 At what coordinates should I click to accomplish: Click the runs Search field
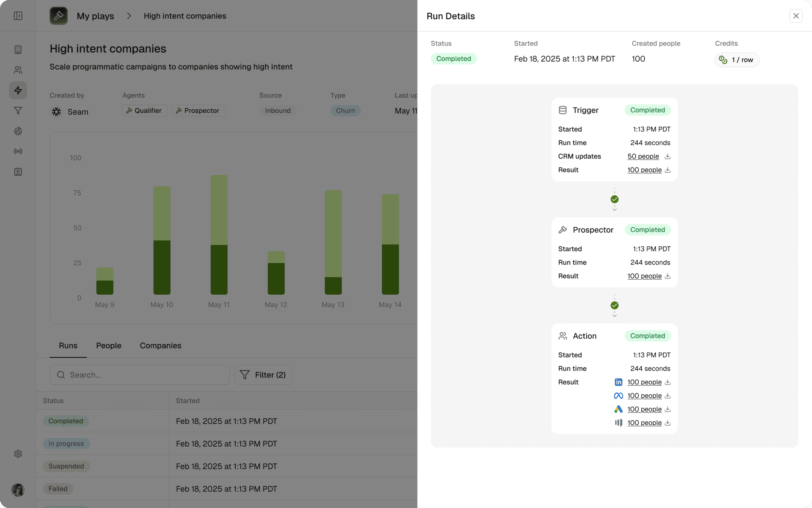click(140, 375)
